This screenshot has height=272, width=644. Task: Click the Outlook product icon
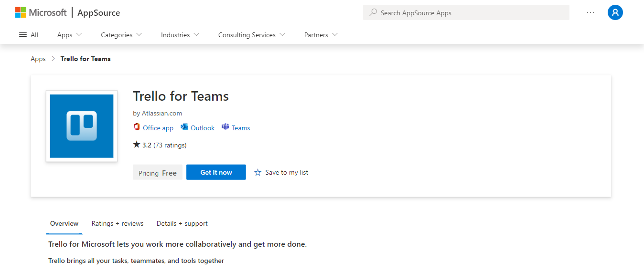[x=184, y=127]
